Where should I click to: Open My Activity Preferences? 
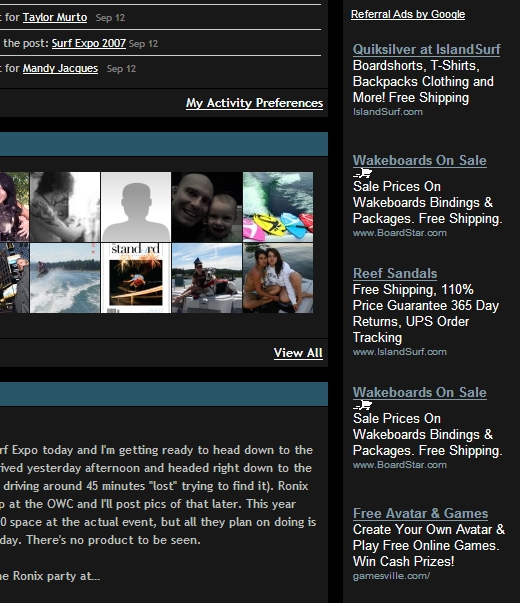(255, 103)
